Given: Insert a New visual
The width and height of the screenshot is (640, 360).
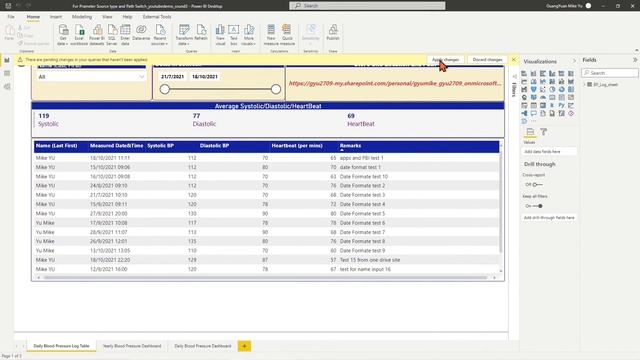Looking at the screenshot, I should click(x=220, y=34).
